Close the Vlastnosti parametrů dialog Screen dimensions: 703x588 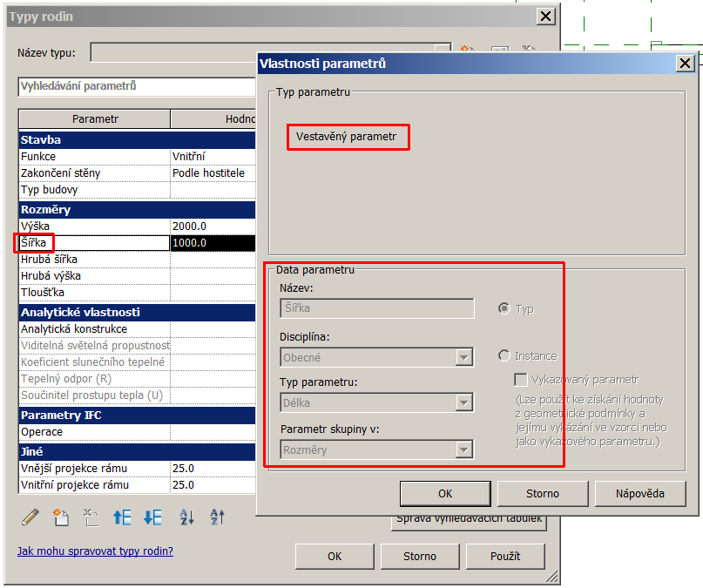point(685,64)
